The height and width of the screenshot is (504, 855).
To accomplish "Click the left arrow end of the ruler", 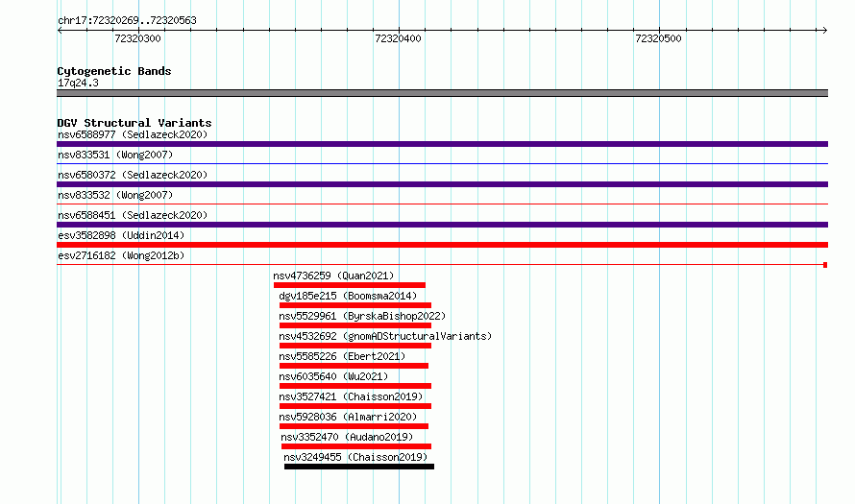I will click(60, 31).
